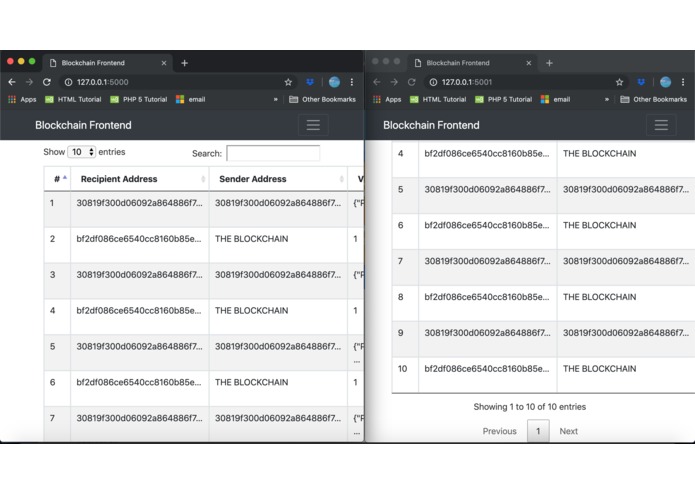Viewport: 695px width, 494px height.
Task: View site info icon for 127.0.0.1:5001
Action: pos(433,82)
